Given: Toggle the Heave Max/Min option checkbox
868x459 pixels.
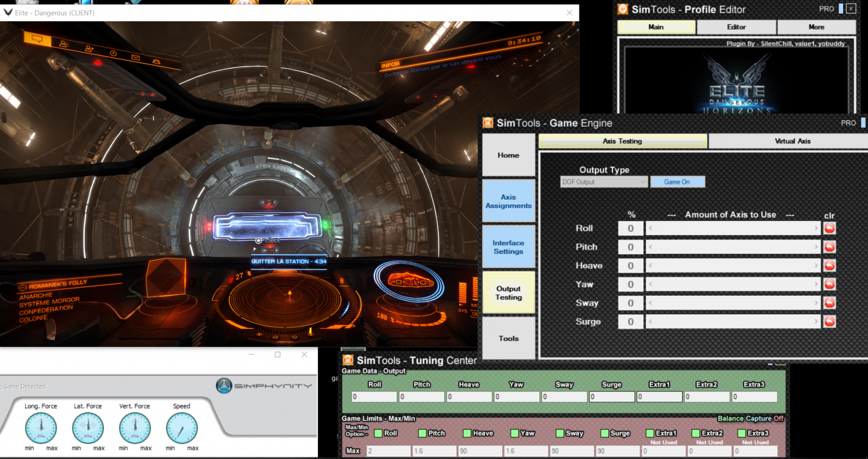Looking at the screenshot, I should coord(467,433).
